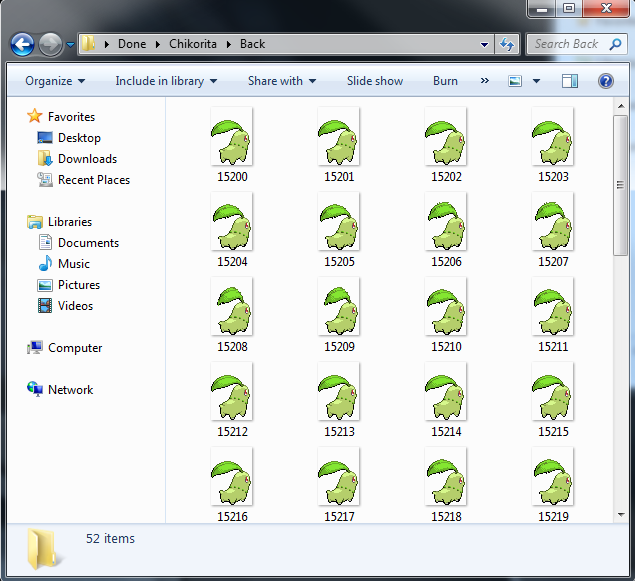This screenshot has height=581, width=635.
Task: Open the Share with menu
Action: [x=282, y=81]
